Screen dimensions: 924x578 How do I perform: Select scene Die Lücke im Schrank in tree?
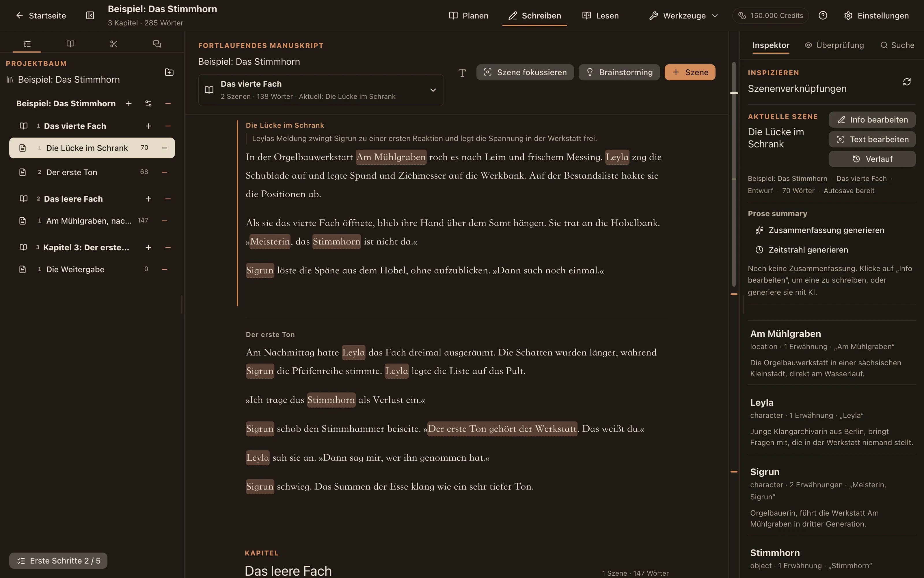[x=92, y=148]
